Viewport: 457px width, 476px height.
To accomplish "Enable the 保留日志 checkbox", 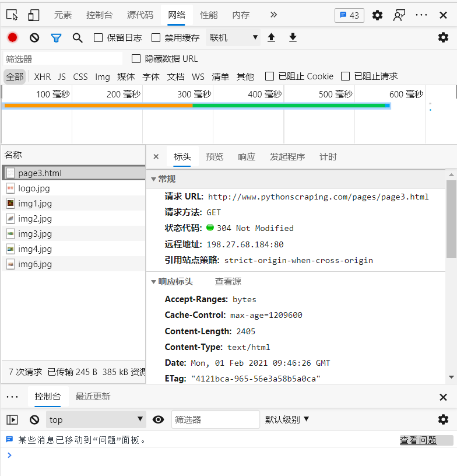I will click(98, 38).
